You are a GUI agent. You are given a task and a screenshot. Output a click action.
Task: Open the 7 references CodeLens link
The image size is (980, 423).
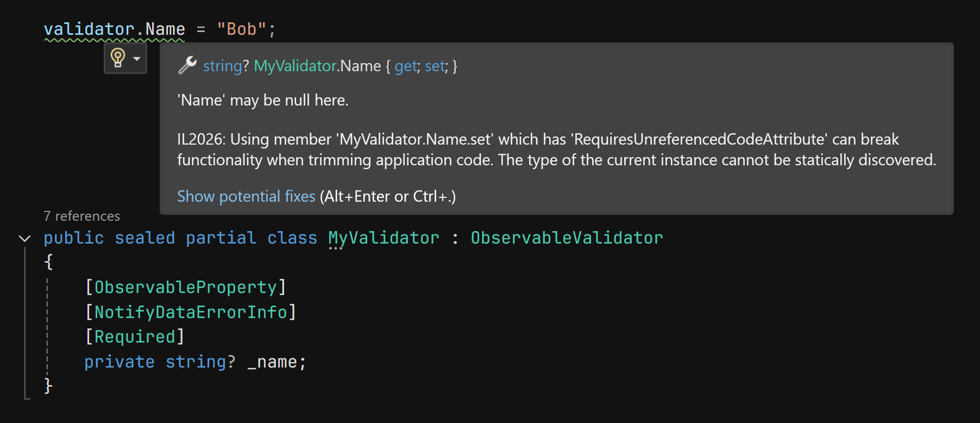tap(81, 216)
